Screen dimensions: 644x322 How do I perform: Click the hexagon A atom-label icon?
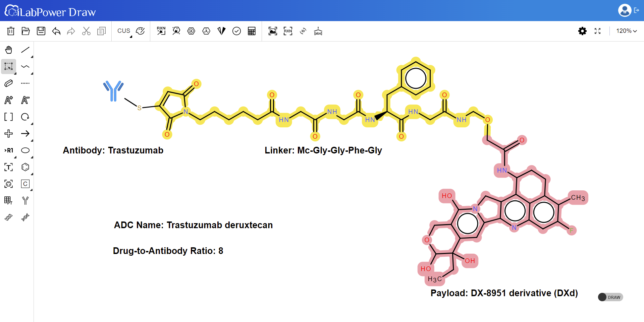pyautogui.click(x=206, y=31)
